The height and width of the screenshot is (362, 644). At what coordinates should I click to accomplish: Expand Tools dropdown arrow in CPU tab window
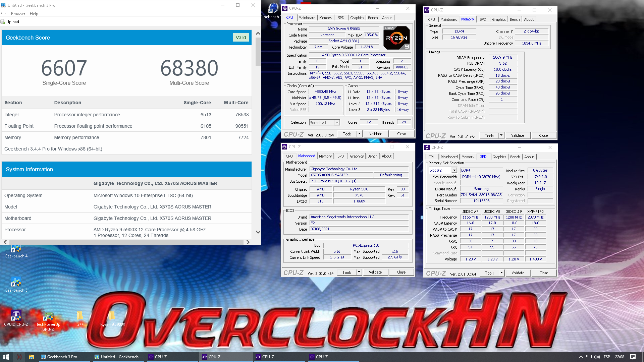click(359, 134)
